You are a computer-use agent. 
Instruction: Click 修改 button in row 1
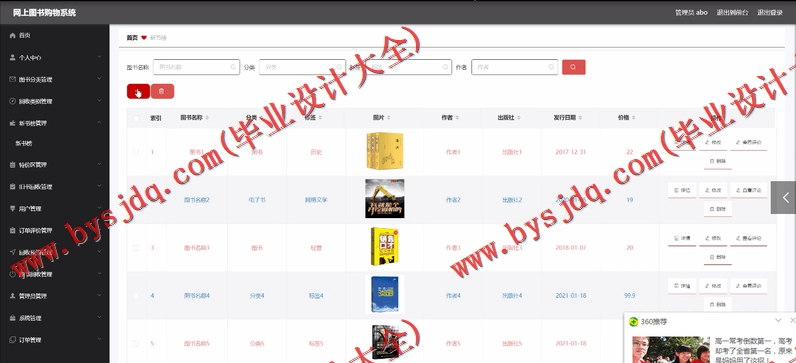click(x=713, y=143)
